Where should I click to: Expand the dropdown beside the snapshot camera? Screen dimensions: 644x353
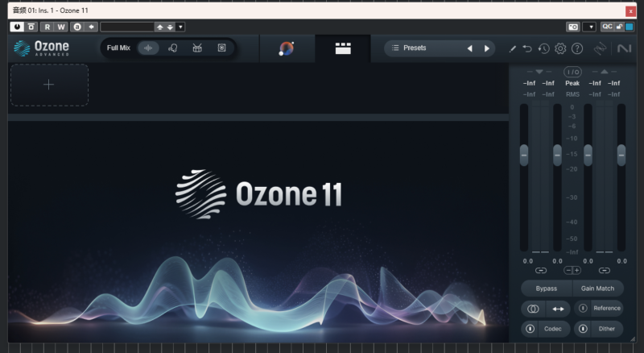pos(589,27)
